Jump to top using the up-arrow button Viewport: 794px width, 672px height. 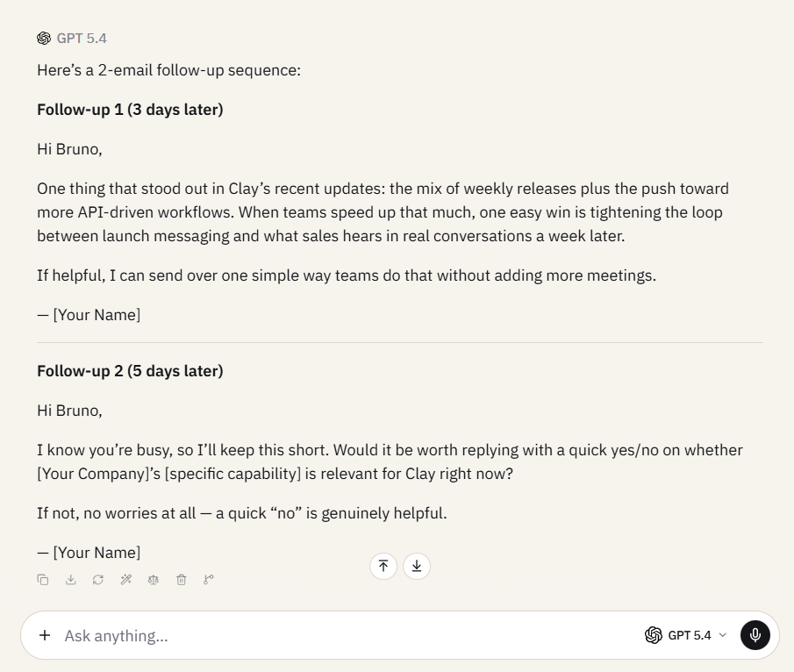pos(383,566)
